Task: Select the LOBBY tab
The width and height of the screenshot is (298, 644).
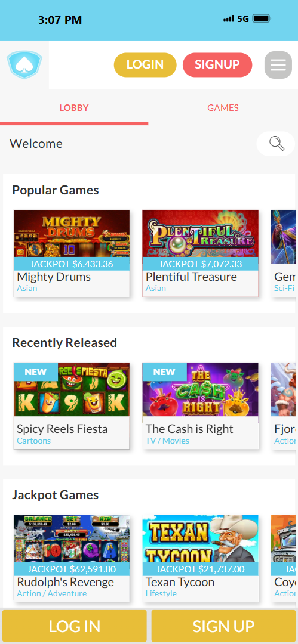Action: [74, 107]
